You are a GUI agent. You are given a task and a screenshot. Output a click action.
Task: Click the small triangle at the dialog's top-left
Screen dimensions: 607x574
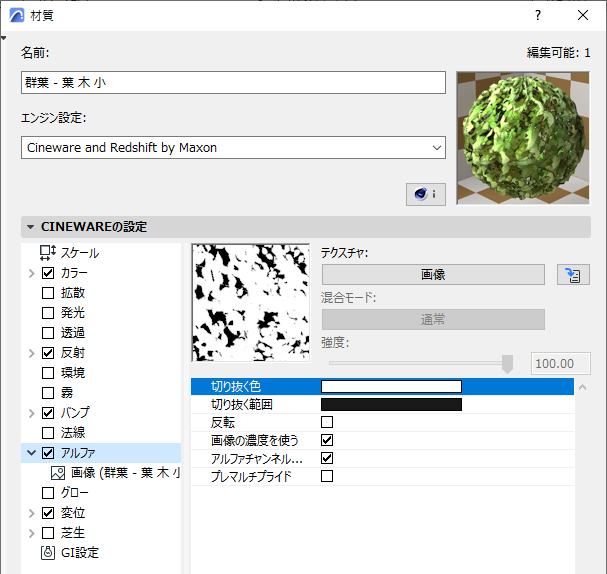pyautogui.click(x=3, y=38)
